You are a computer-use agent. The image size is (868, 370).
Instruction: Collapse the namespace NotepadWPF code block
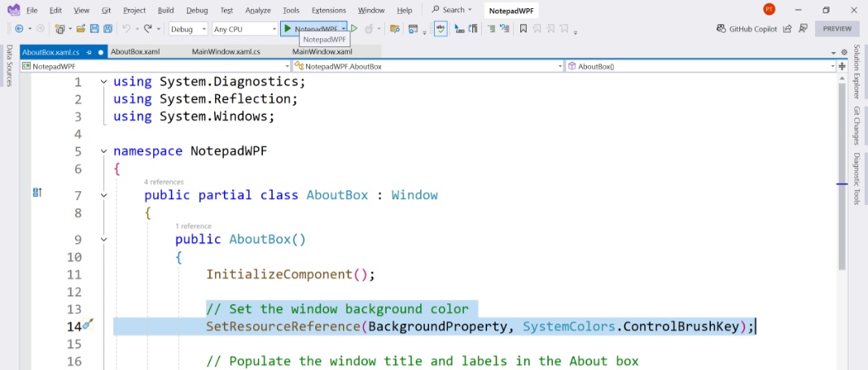[103, 151]
